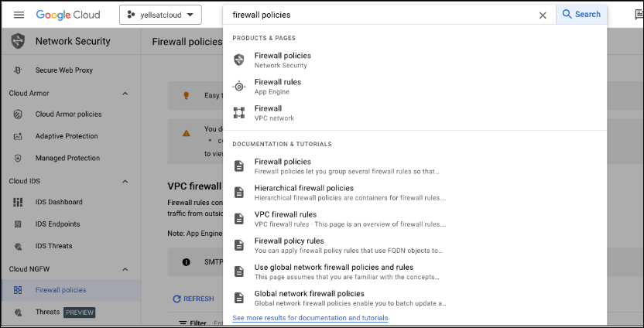Click the Adaptive Protection sidebar icon
Screen dimensions: 644x328
click(18, 136)
